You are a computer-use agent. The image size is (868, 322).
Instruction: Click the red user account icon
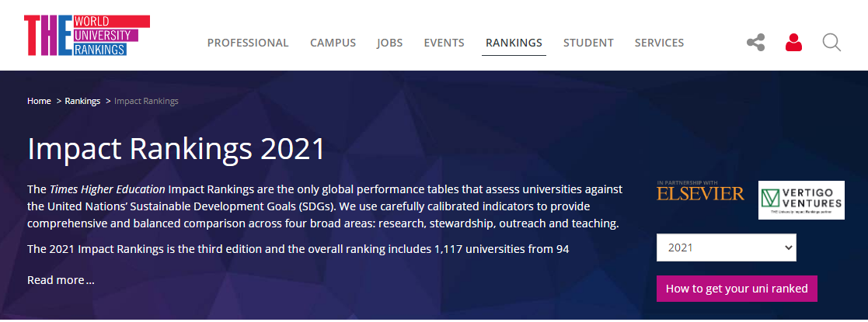pos(793,43)
